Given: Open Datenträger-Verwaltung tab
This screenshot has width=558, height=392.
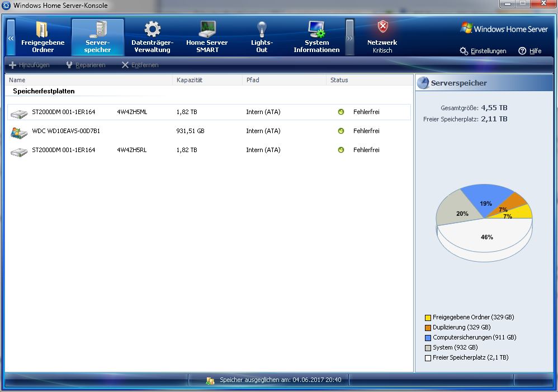Looking at the screenshot, I should tap(152, 37).
